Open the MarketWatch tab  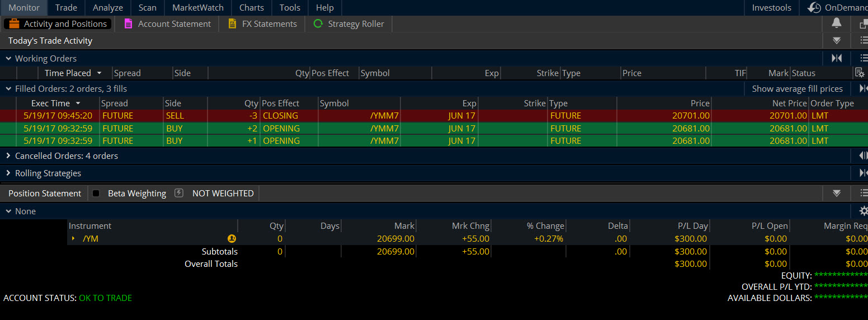pos(198,7)
